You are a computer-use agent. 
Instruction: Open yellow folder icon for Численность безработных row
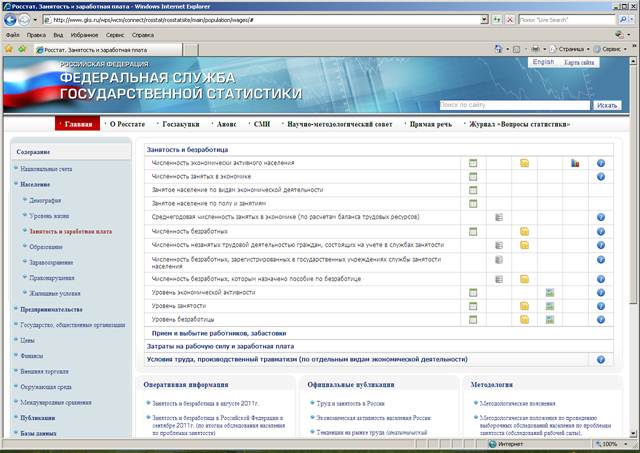tap(524, 232)
